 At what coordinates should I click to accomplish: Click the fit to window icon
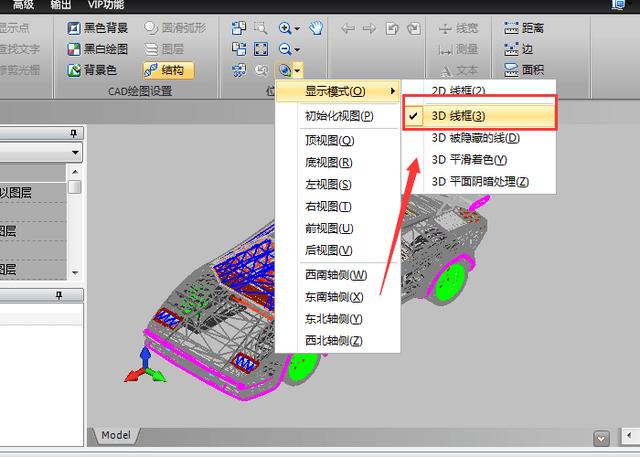point(261,49)
